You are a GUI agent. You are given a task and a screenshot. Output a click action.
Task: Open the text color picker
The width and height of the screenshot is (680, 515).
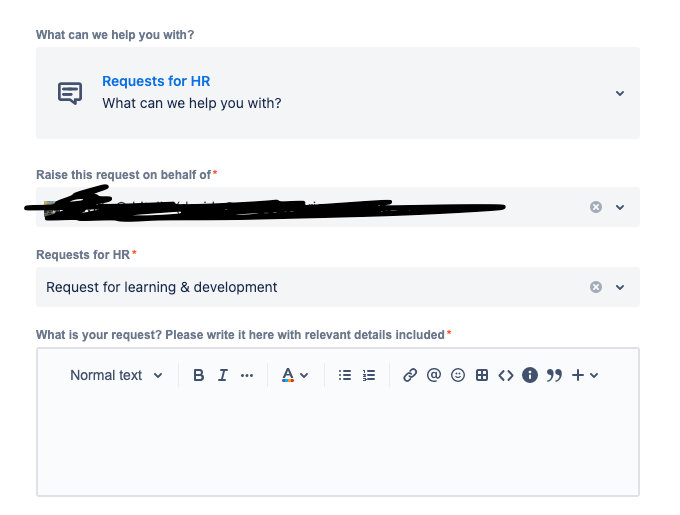click(x=288, y=375)
